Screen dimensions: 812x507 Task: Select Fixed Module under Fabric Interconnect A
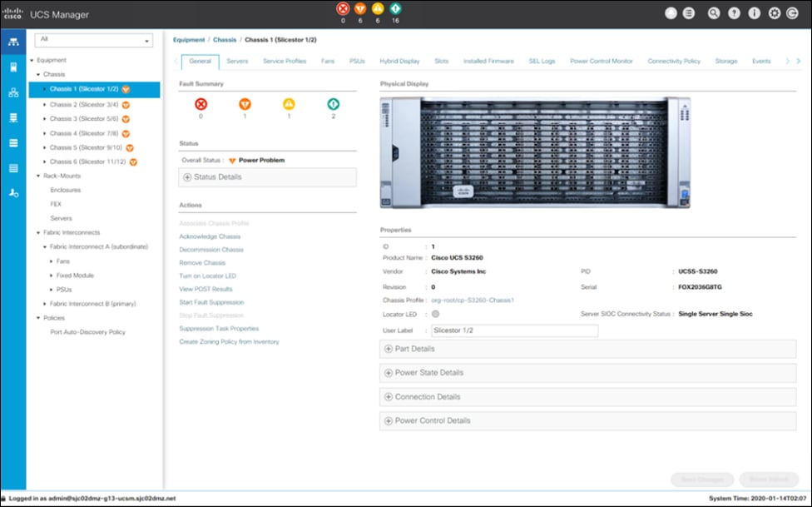pyautogui.click(x=75, y=276)
